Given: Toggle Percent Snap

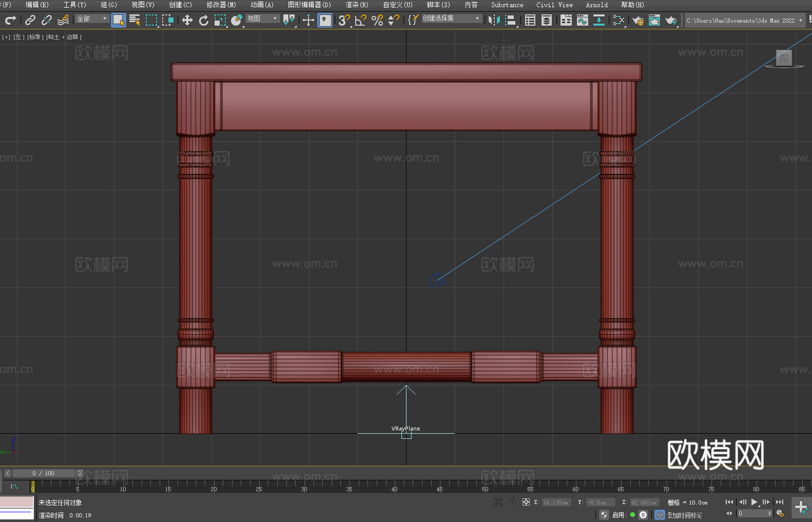Looking at the screenshot, I should pos(377,20).
